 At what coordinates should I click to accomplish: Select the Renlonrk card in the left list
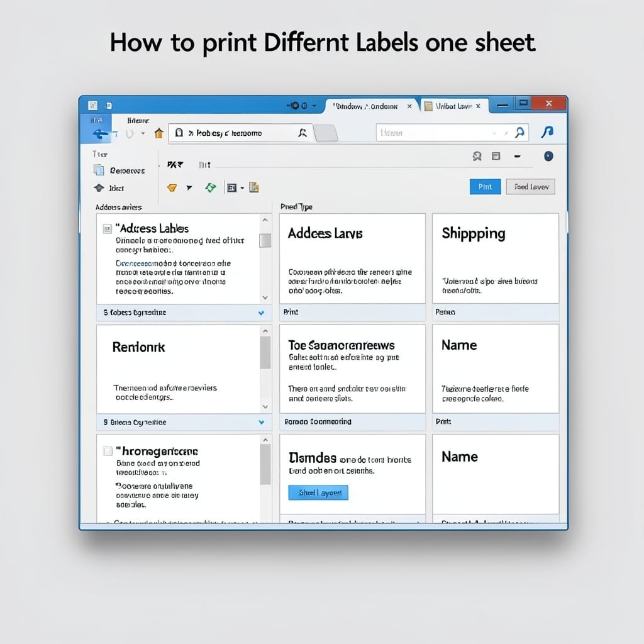click(x=178, y=369)
